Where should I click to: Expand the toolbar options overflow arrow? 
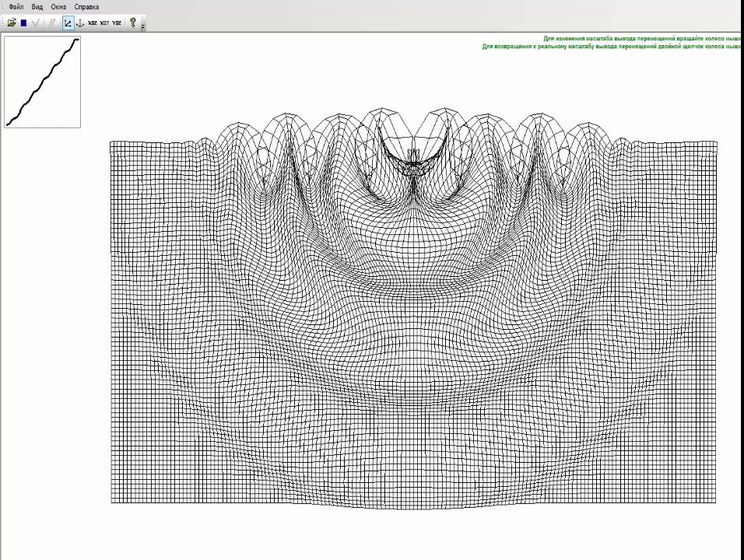[x=143, y=26]
